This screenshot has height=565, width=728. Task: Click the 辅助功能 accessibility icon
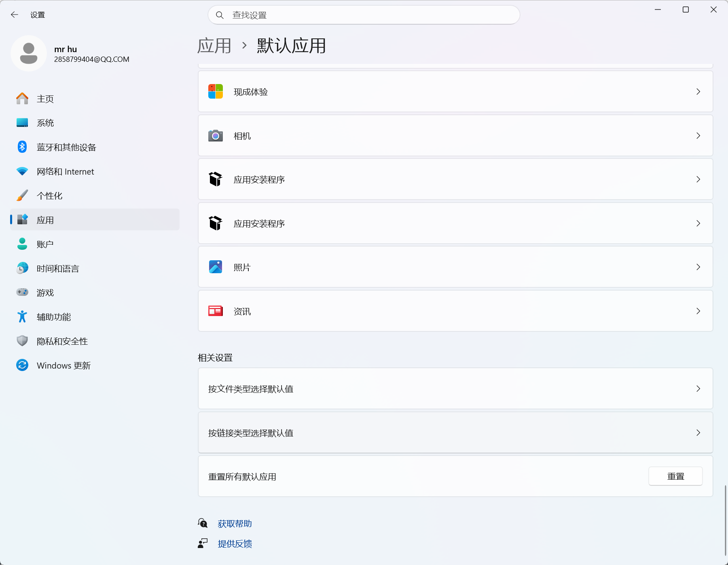pos(22,317)
